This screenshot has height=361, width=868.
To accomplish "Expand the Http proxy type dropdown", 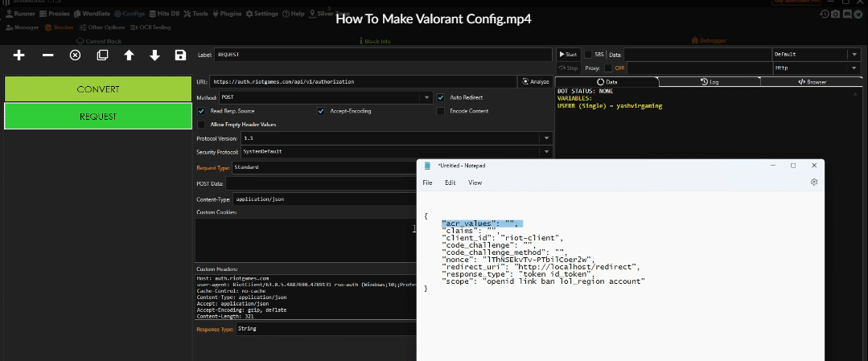I will tap(853, 68).
